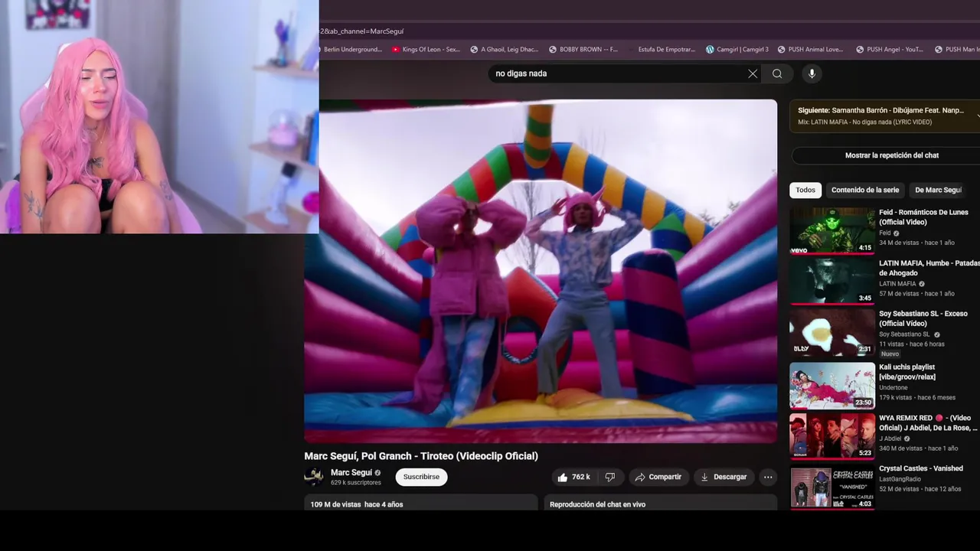The height and width of the screenshot is (551, 980).
Task: Click the dislike thumbs-down icon
Action: pyautogui.click(x=610, y=477)
